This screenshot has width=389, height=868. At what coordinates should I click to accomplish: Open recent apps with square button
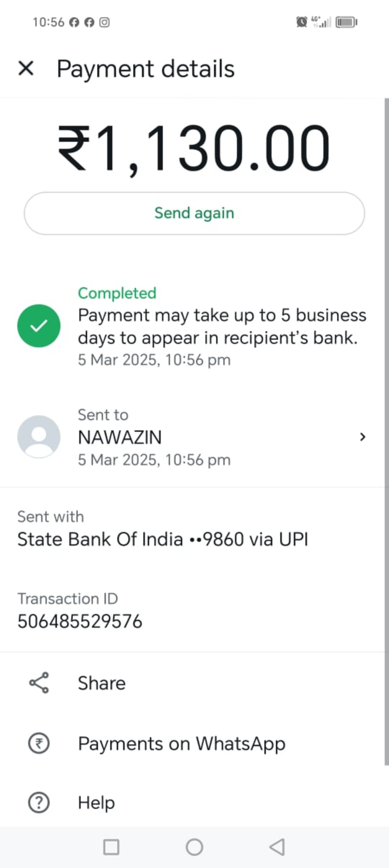coord(111,847)
